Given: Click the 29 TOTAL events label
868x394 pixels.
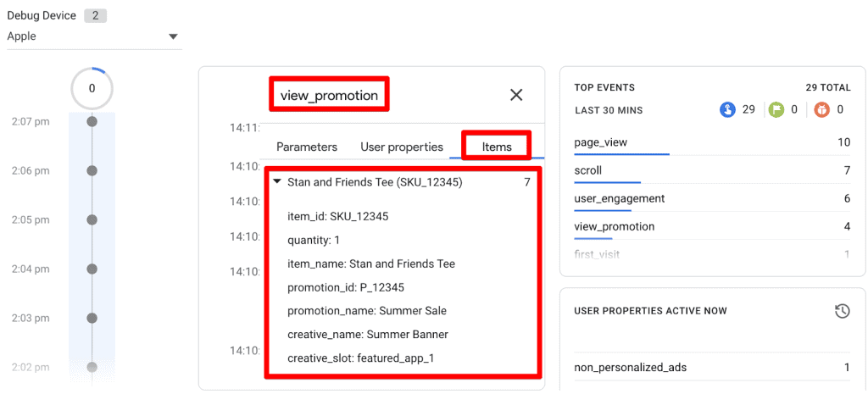Looking at the screenshot, I should pos(828,87).
